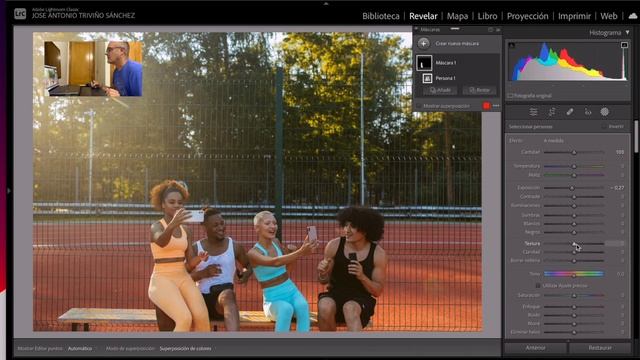Click the Masks panel help icon

click(x=490, y=30)
